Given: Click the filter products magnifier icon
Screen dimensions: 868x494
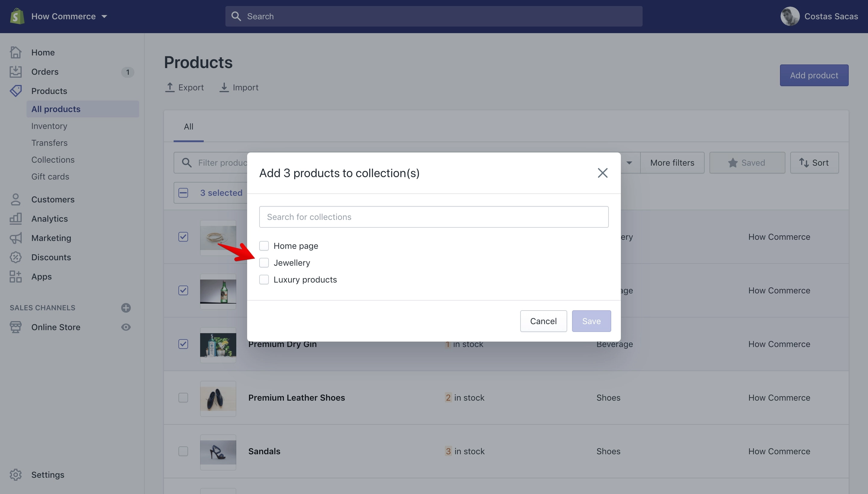Looking at the screenshot, I should 187,163.
